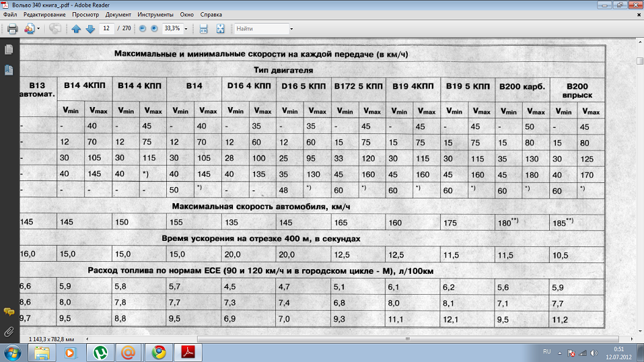This screenshot has width=644, height=362.
Task: Open the Файл menu
Action: [10, 14]
